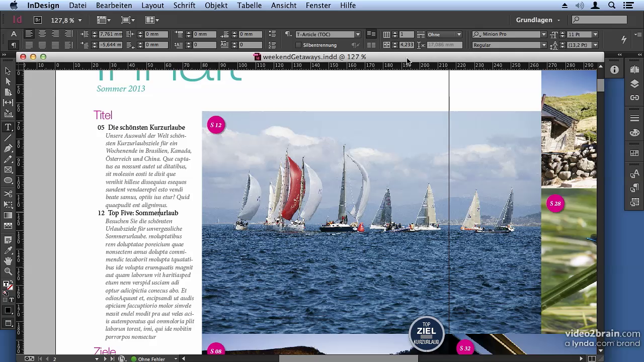
Task: Select the Note tool
Action: click(x=8, y=240)
